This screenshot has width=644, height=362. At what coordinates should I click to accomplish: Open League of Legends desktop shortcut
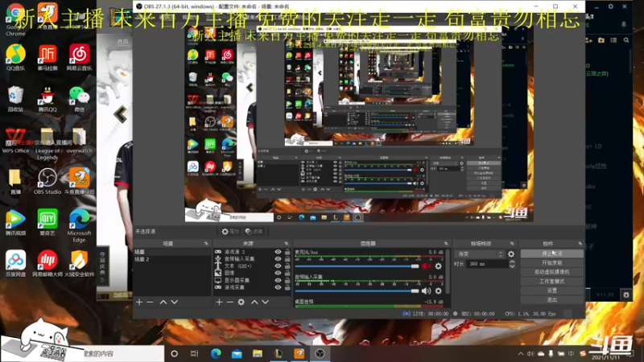click(x=47, y=144)
